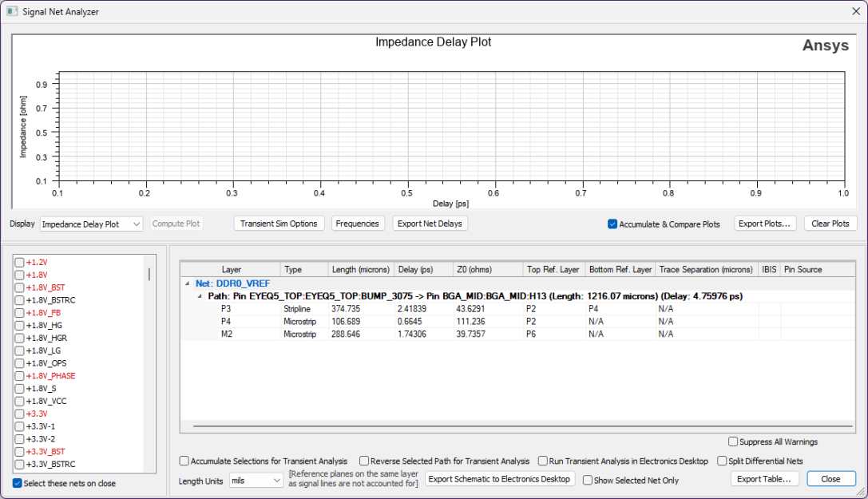Viewport: 868px width, 499px height.
Task: Check the +1.8V_BST net checkbox
Action: pos(19,287)
